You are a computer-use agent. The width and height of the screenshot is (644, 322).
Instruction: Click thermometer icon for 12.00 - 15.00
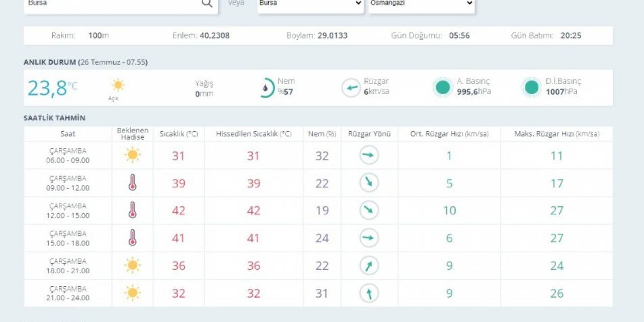(x=132, y=210)
